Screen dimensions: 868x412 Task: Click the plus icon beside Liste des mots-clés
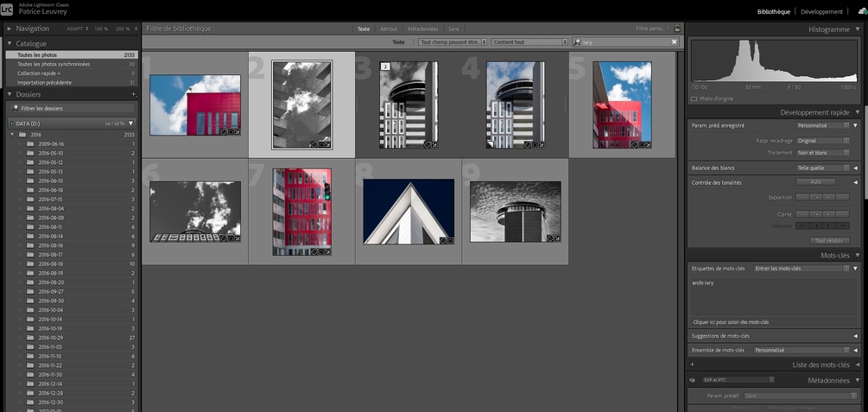tap(691, 364)
